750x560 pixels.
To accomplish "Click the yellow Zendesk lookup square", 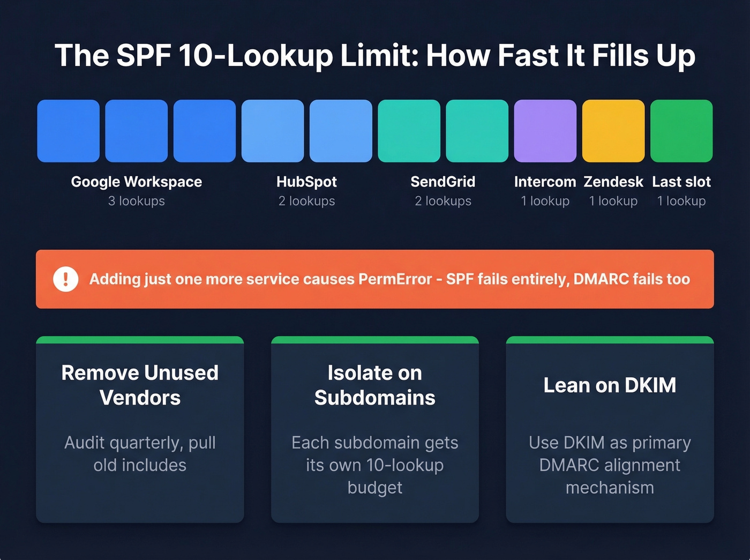I will (x=613, y=130).
